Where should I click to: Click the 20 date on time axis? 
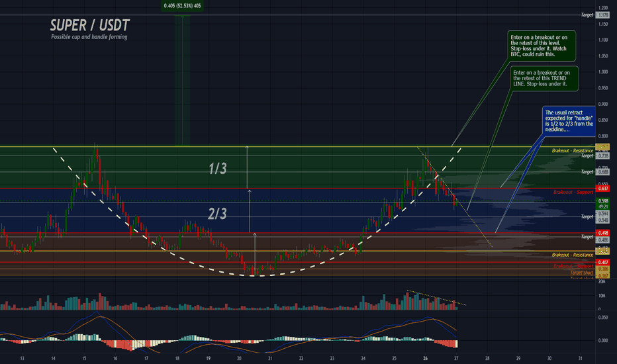239,359
